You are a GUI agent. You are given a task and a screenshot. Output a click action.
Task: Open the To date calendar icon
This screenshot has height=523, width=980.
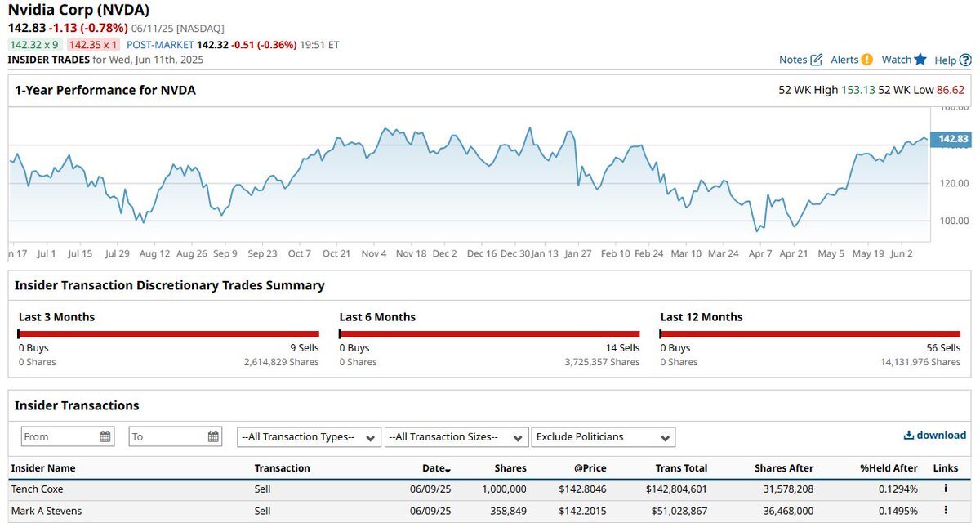pyautogui.click(x=213, y=436)
